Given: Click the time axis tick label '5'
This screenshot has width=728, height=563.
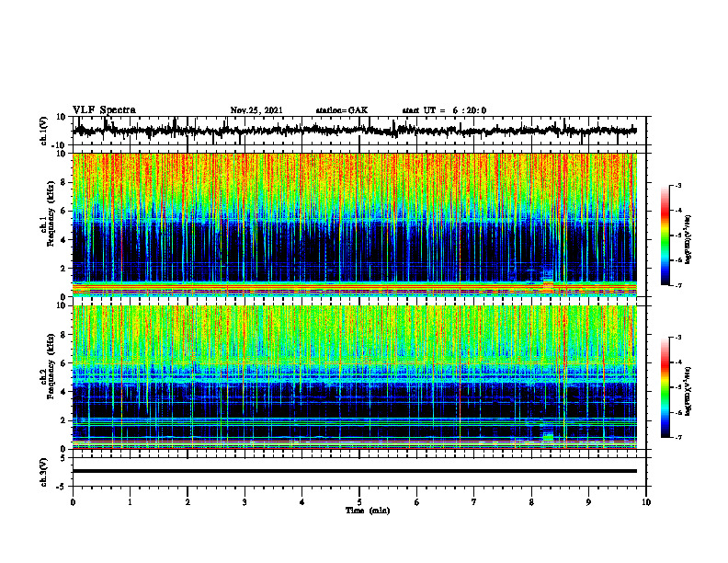Looking at the screenshot, I should tap(359, 502).
